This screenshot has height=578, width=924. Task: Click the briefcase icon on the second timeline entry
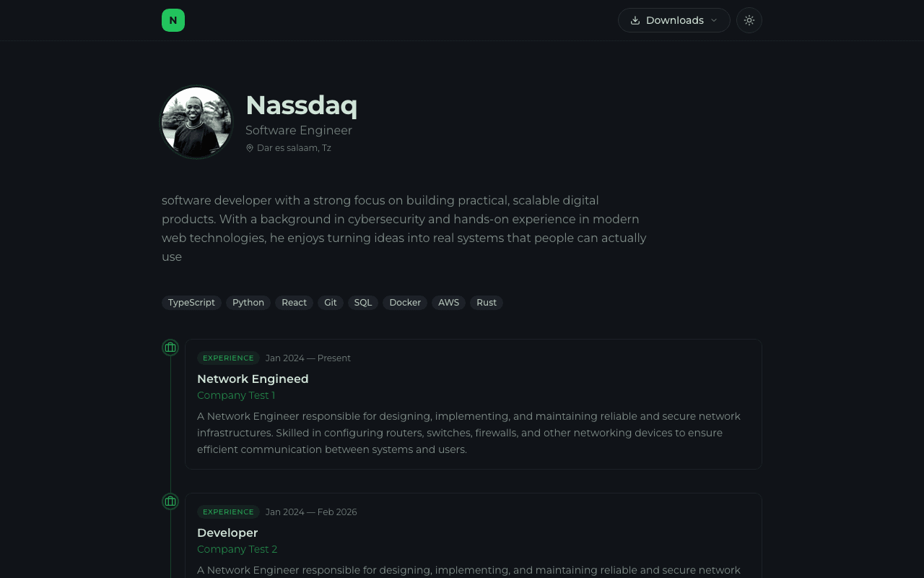click(170, 501)
